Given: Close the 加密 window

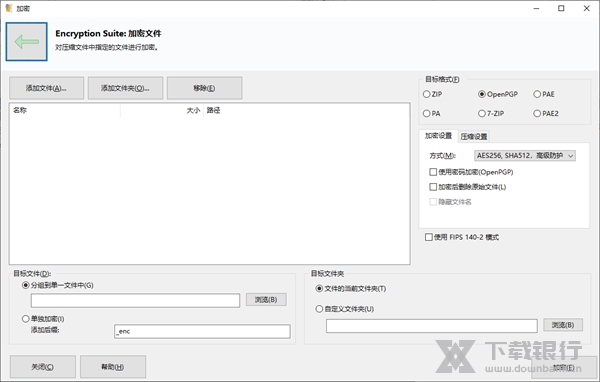Looking at the screenshot, I should [586, 8].
